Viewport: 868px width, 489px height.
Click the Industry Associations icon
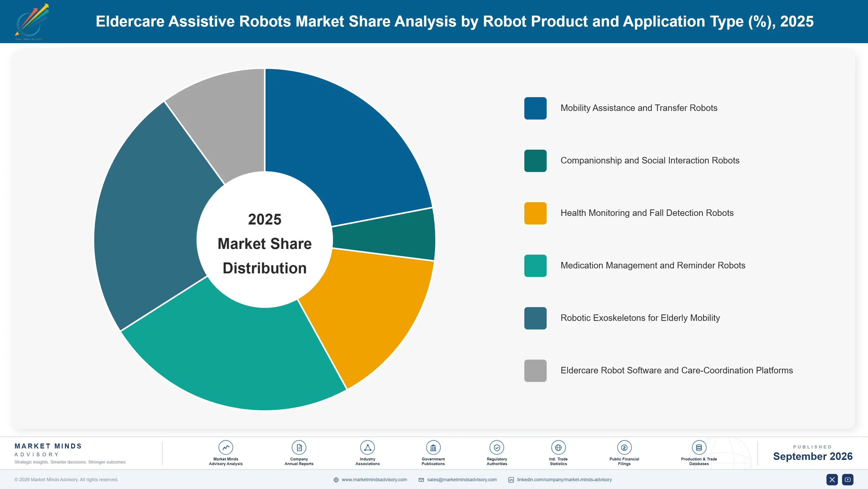pos(367,447)
